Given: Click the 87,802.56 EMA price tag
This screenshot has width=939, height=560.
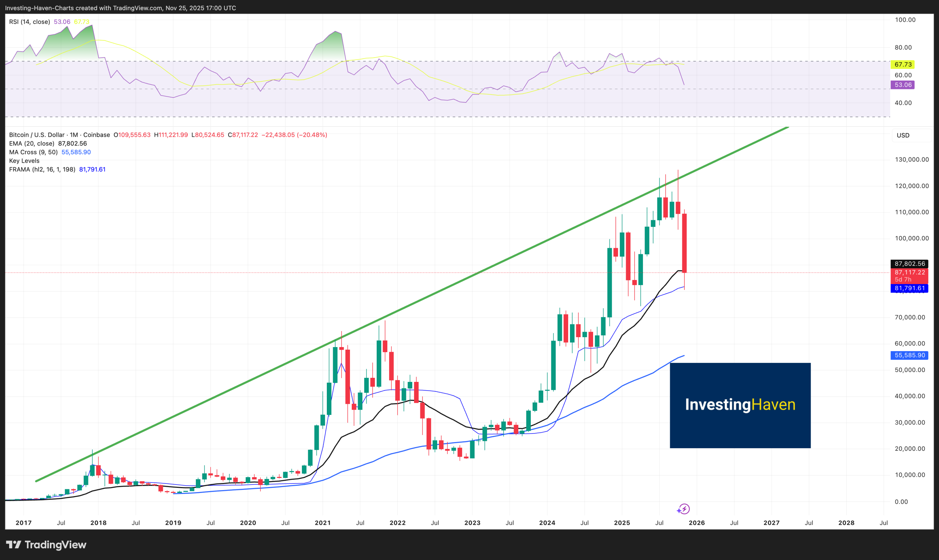Looking at the screenshot, I should 909,264.
